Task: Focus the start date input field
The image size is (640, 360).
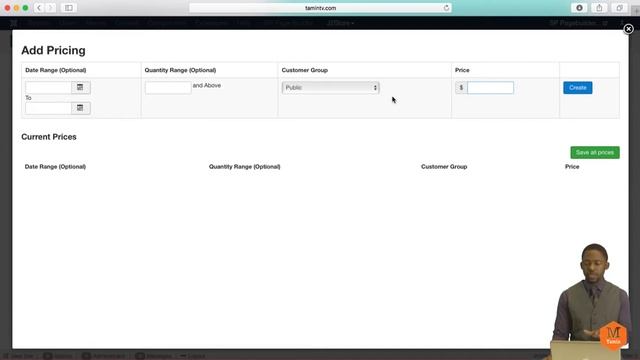Action: [48, 87]
